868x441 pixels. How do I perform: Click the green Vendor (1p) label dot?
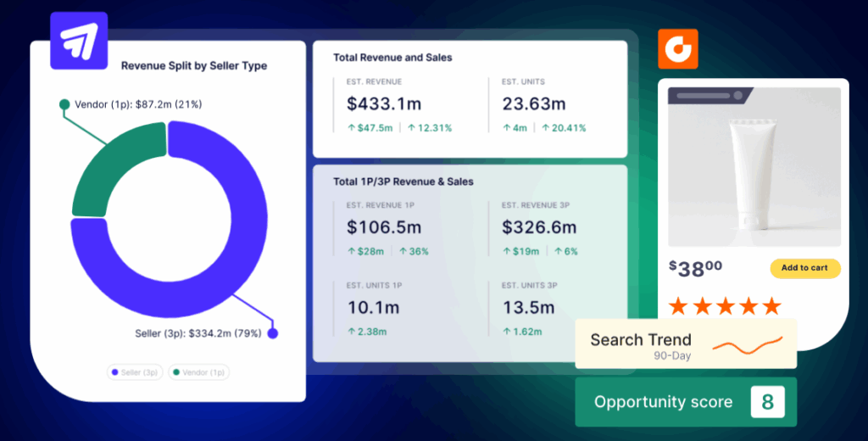pos(64,104)
